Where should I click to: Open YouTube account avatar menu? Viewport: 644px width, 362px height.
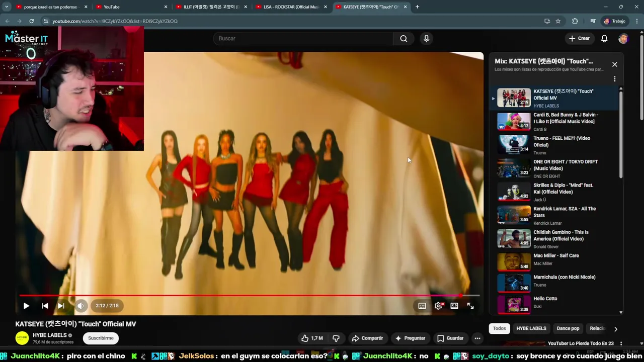tap(623, 39)
